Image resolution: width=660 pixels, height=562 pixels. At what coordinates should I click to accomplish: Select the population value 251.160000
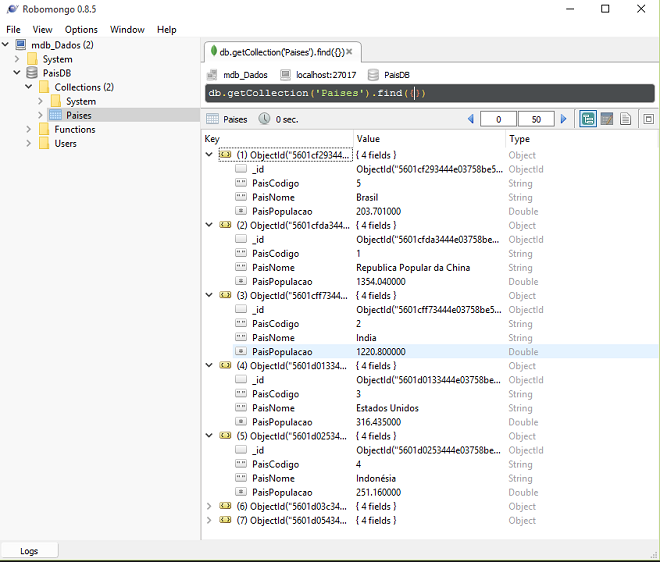[378, 492]
